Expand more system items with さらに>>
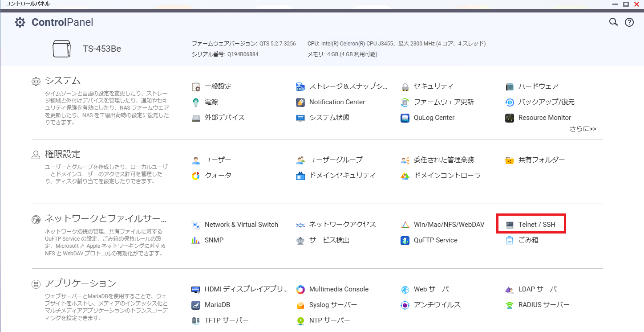Image resolution: width=644 pixels, height=332 pixels. tap(583, 129)
